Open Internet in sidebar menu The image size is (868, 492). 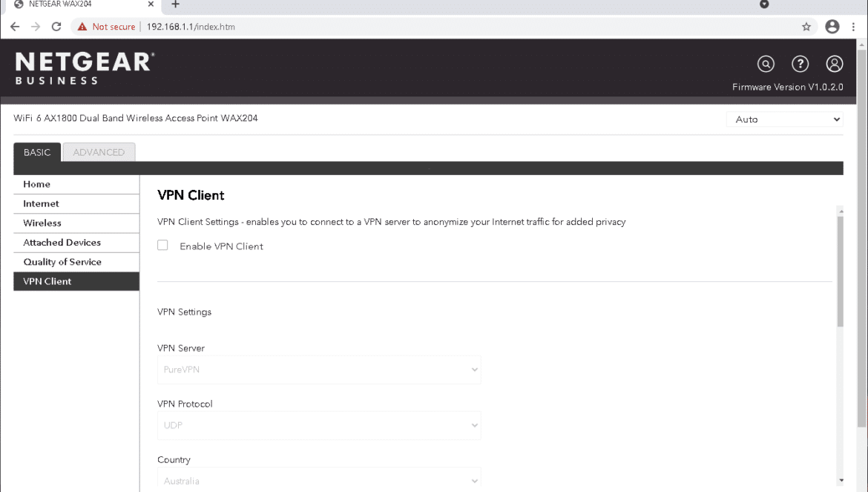(x=76, y=203)
